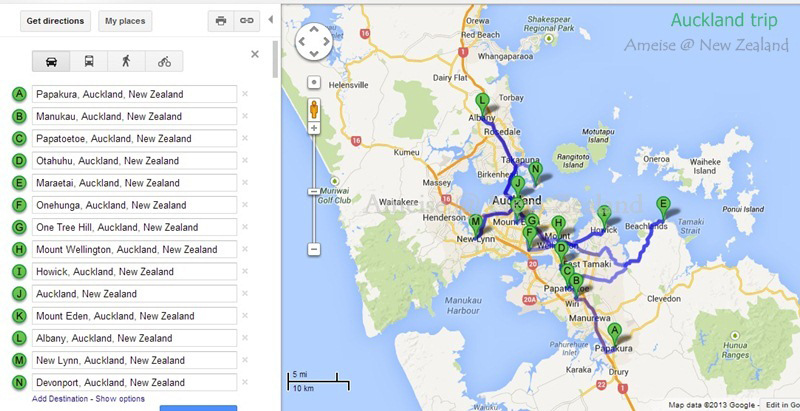800x411 pixels.
Task: Click the Helensville label on map
Action: pos(348,85)
